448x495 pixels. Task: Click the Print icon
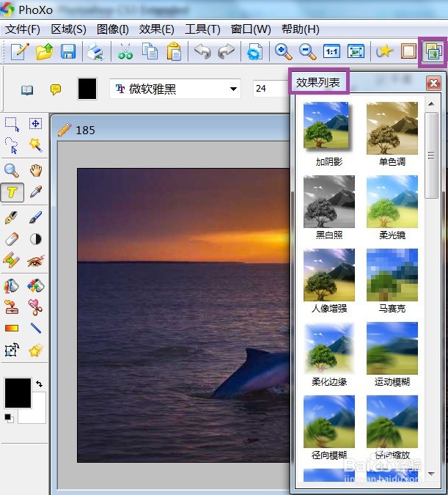[95, 52]
